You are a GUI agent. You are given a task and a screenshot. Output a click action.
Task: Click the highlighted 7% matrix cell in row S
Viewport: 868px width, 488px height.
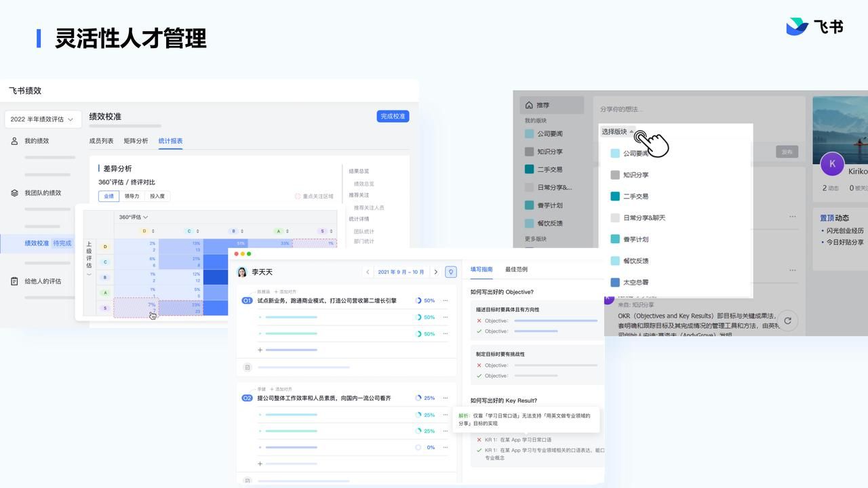(x=136, y=308)
